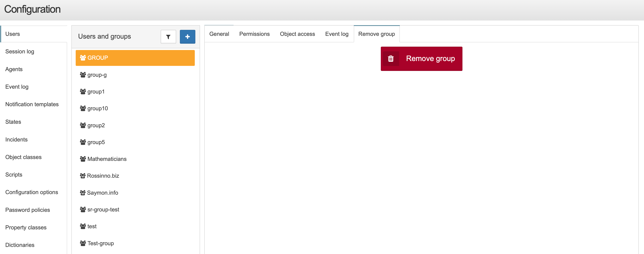The height and width of the screenshot is (254, 644).
Task: Click the red Remove group button
Action: point(421,59)
